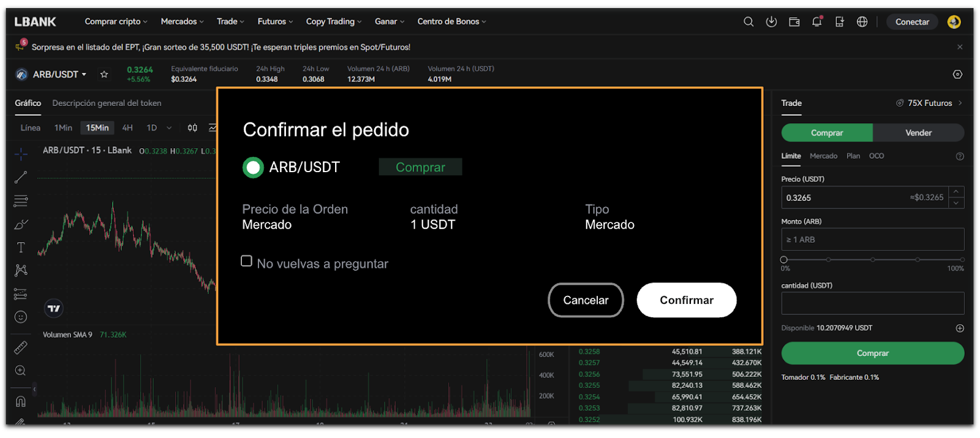The image size is (980, 438).
Task: Select the OCO order type tab
Action: 876,156
